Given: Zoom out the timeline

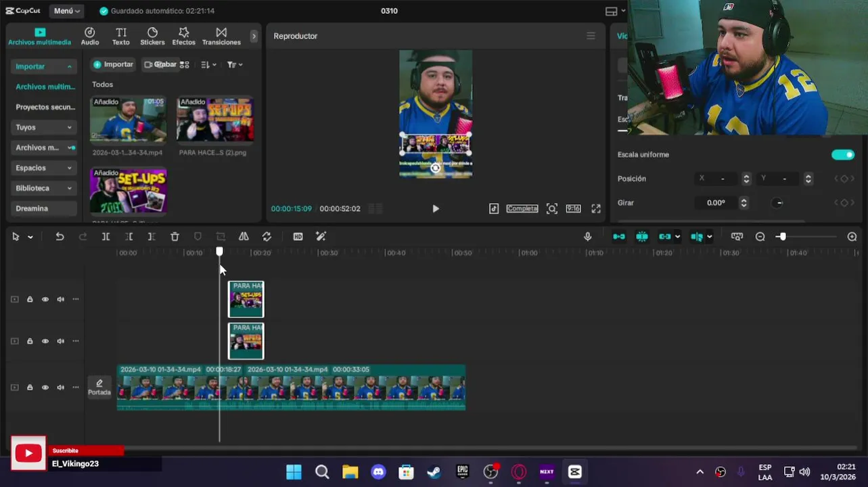Looking at the screenshot, I should click(760, 237).
